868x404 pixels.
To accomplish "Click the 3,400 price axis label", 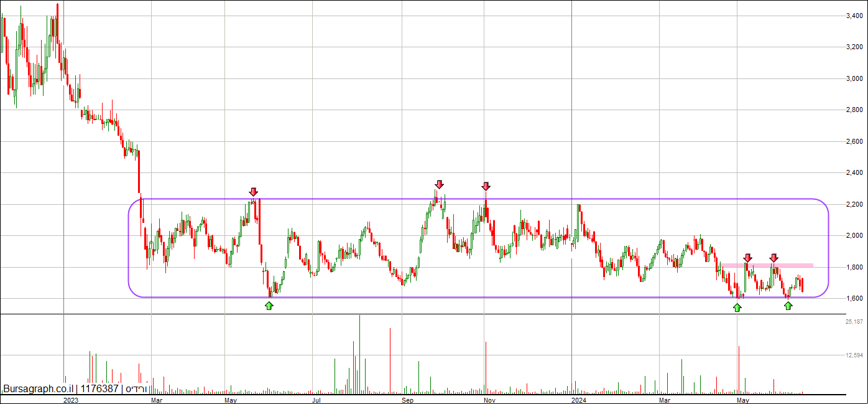I will click(853, 16).
